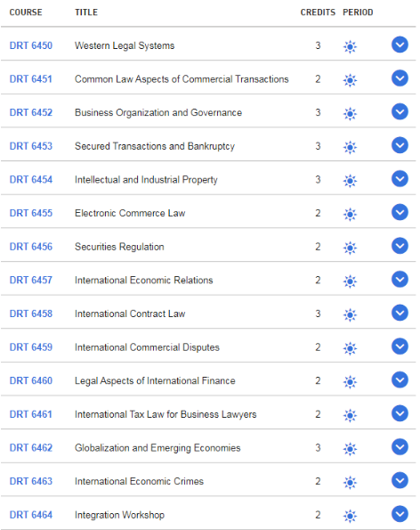Click the sun icon beside Business Organization and Governance
The image size is (420, 530).
click(350, 114)
